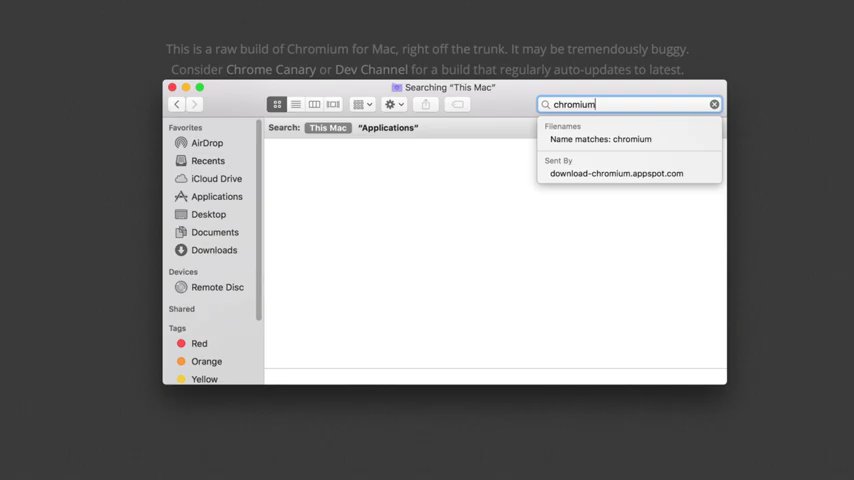Click the Edit Tags toolbar button

click(x=458, y=104)
